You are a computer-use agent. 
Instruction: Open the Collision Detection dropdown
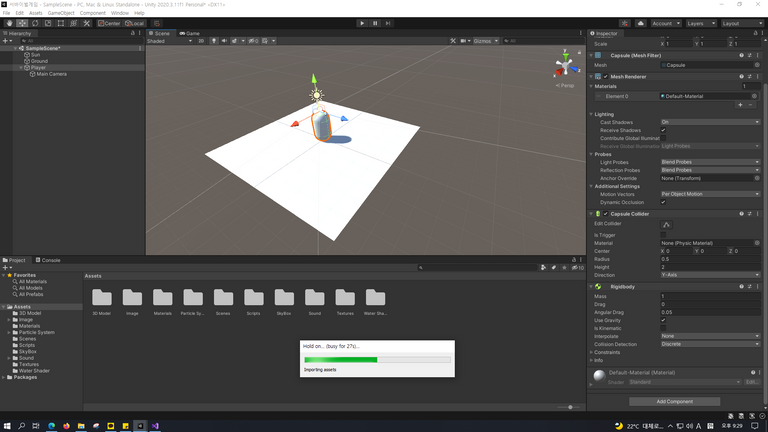pos(710,344)
